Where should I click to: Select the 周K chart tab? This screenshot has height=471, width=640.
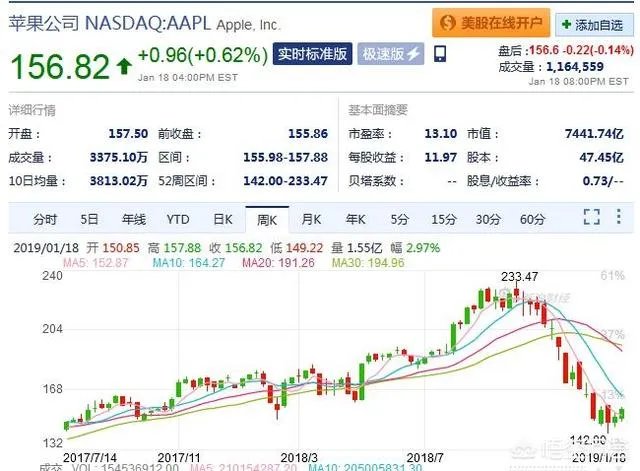click(x=267, y=220)
